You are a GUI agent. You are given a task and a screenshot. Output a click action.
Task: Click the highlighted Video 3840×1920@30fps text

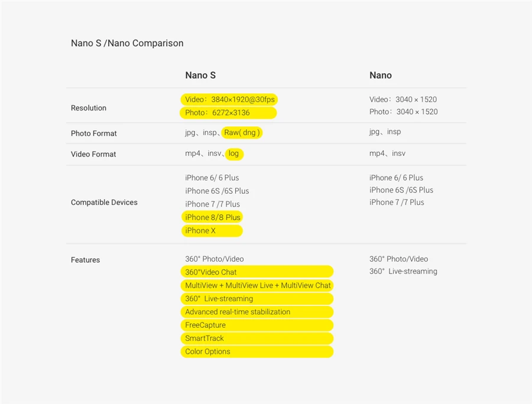point(229,100)
